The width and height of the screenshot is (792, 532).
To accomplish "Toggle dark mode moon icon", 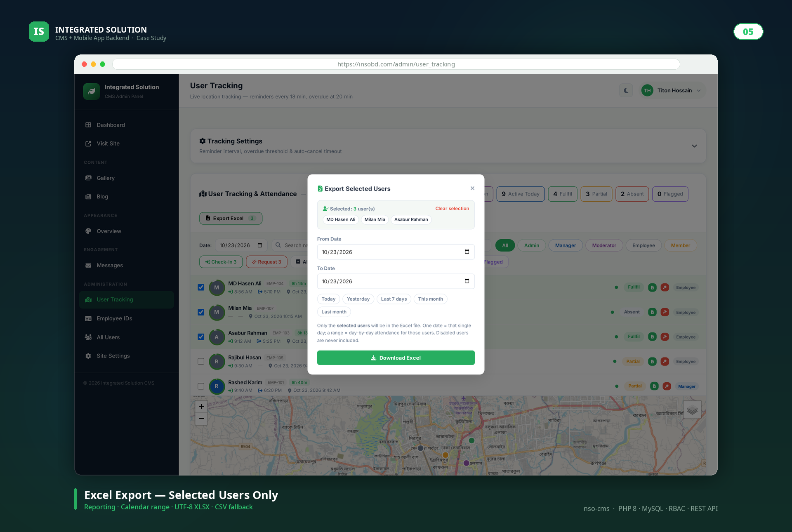I will (x=626, y=91).
